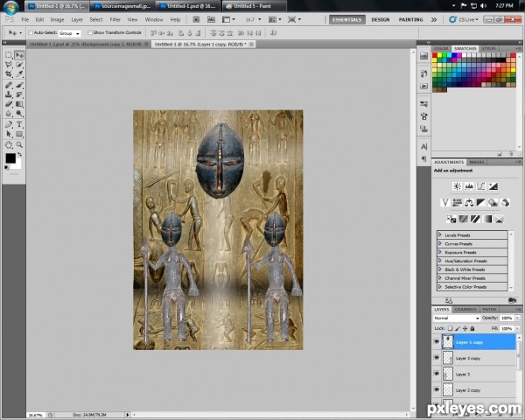525x420 pixels.
Task: Open Untitled 5 - Paint taskbar button
Action: coord(255,6)
